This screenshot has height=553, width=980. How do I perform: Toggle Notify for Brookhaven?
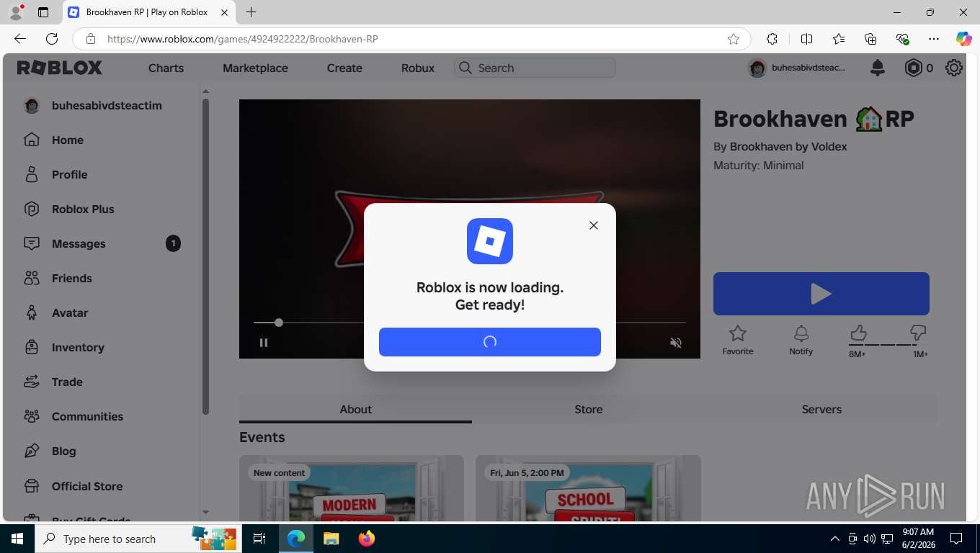pos(801,340)
